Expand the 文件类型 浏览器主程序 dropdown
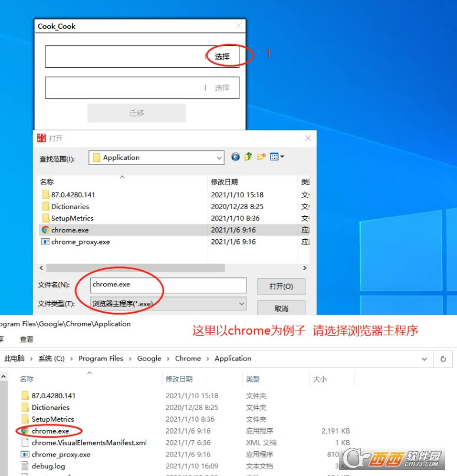The width and height of the screenshot is (457, 476). [x=242, y=303]
